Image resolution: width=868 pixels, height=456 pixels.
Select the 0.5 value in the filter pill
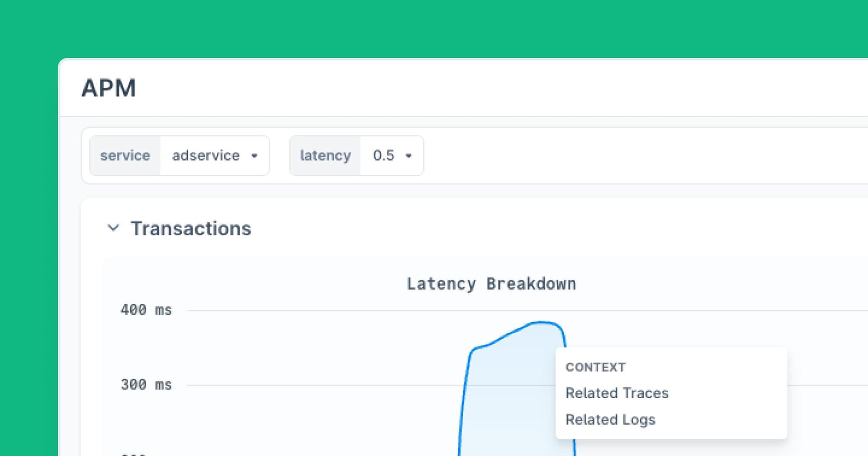384,155
